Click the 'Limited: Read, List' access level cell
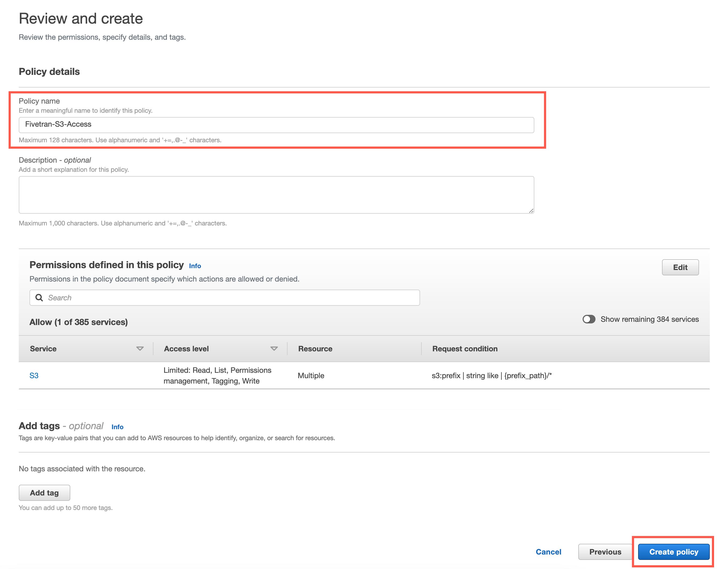This screenshot has height=569, width=728. pos(217,375)
